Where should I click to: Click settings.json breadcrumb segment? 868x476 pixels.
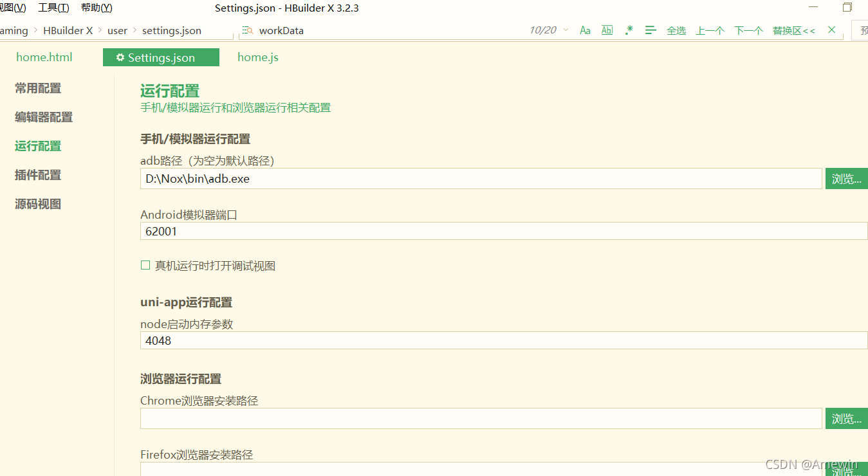coord(172,30)
